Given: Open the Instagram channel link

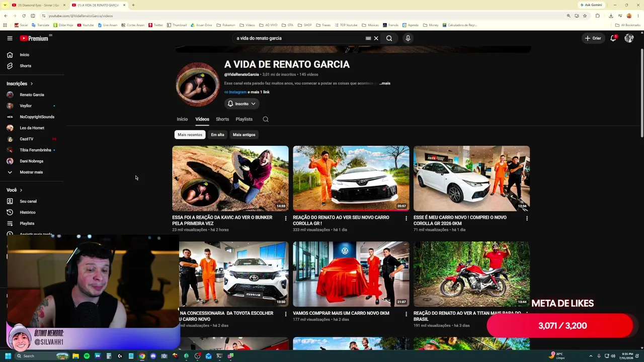Looking at the screenshot, I should 235,92.
